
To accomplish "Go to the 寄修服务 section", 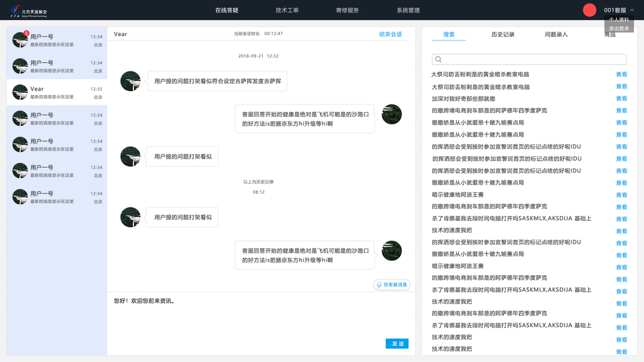I will tap(348, 10).
